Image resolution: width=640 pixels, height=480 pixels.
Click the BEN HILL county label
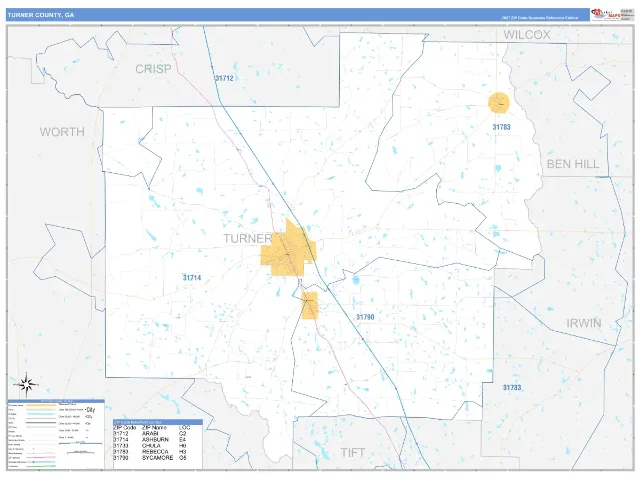point(573,164)
